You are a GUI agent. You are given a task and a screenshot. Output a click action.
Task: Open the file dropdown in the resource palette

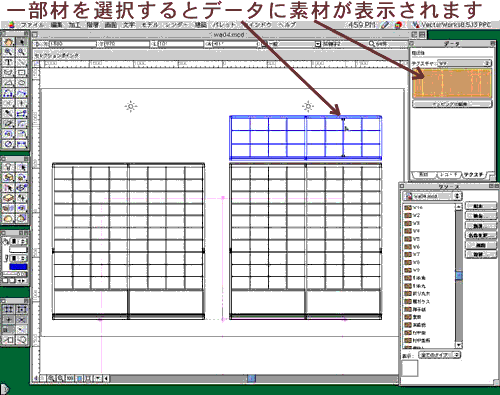(432, 196)
